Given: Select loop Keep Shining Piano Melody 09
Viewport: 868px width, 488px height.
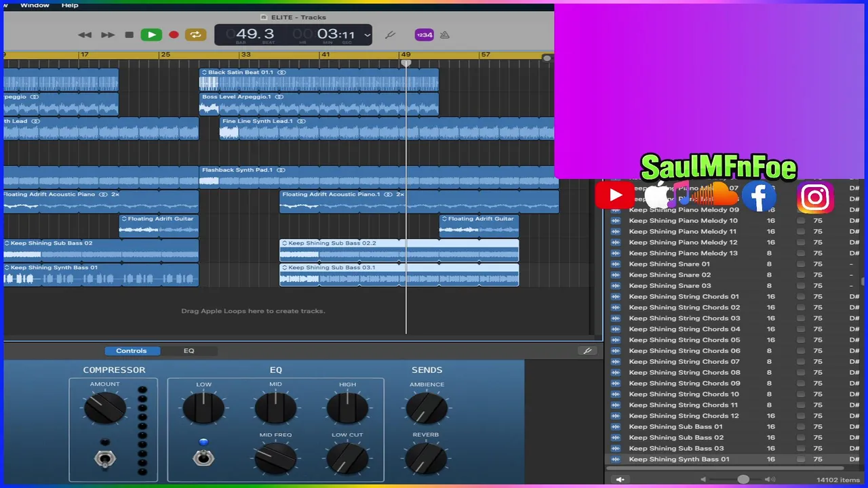Looking at the screenshot, I should 684,209.
